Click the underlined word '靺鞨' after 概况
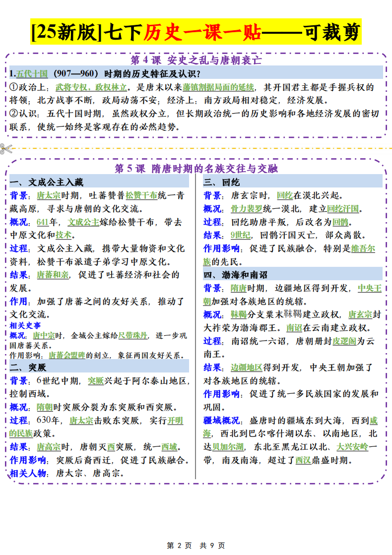This screenshot has height=555, width=392. pyautogui.click(x=238, y=314)
